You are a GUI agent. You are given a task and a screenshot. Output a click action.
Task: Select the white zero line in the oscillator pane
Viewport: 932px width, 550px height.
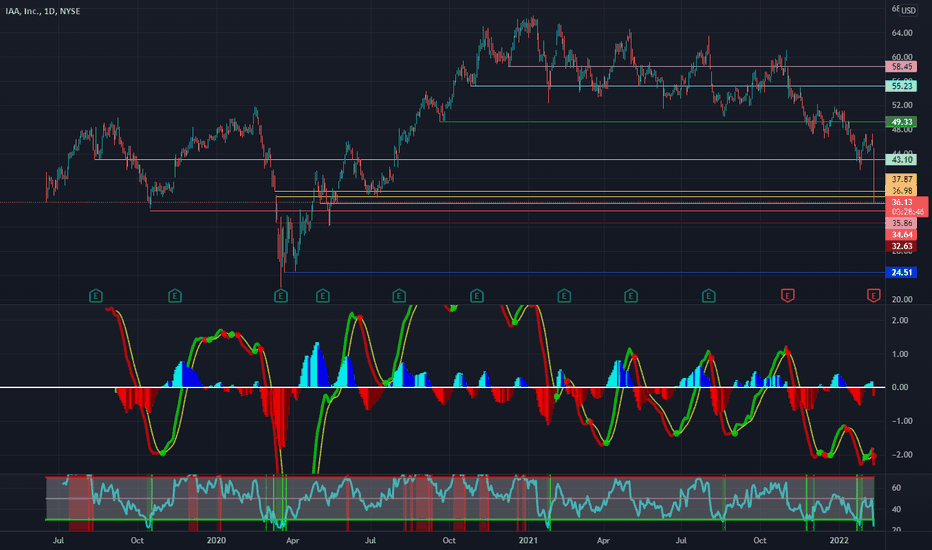[x=442, y=387]
